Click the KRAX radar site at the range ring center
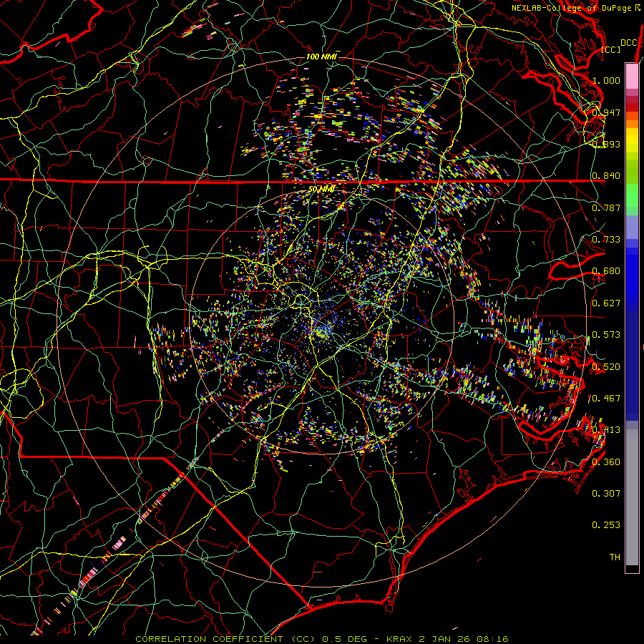This screenshot has width=644, height=644. 321,321
